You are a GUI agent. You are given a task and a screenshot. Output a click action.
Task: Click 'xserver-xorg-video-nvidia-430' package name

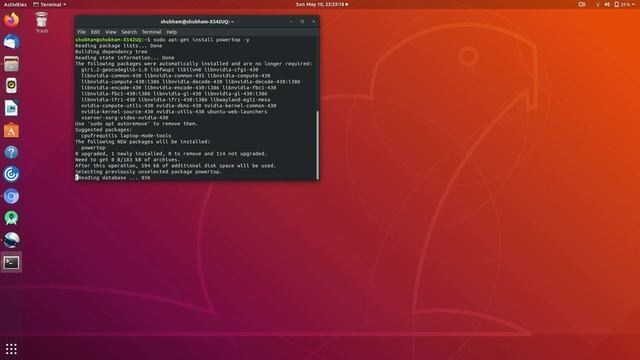tap(124, 118)
